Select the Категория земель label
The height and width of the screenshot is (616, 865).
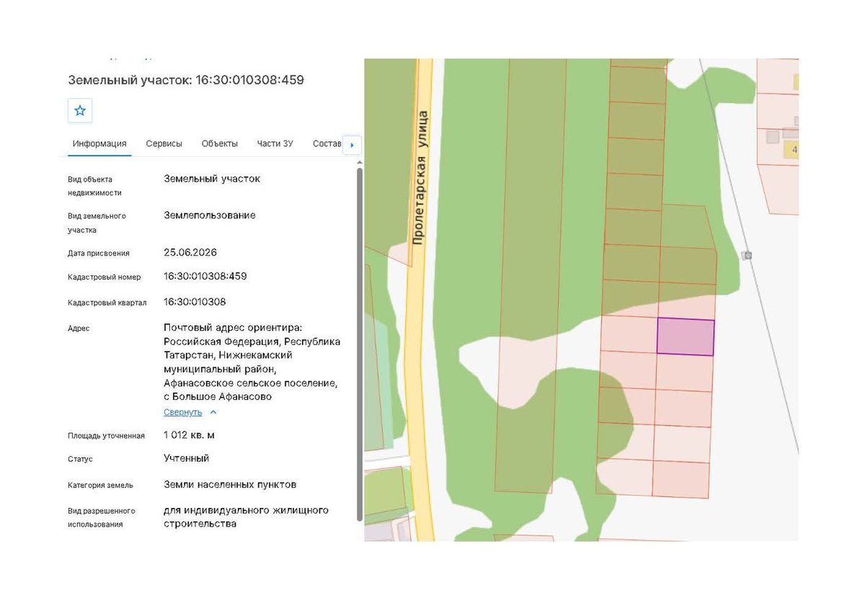click(x=100, y=485)
